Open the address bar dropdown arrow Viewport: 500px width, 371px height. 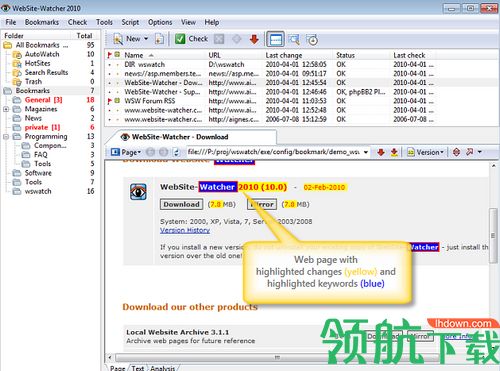[x=366, y=152]
